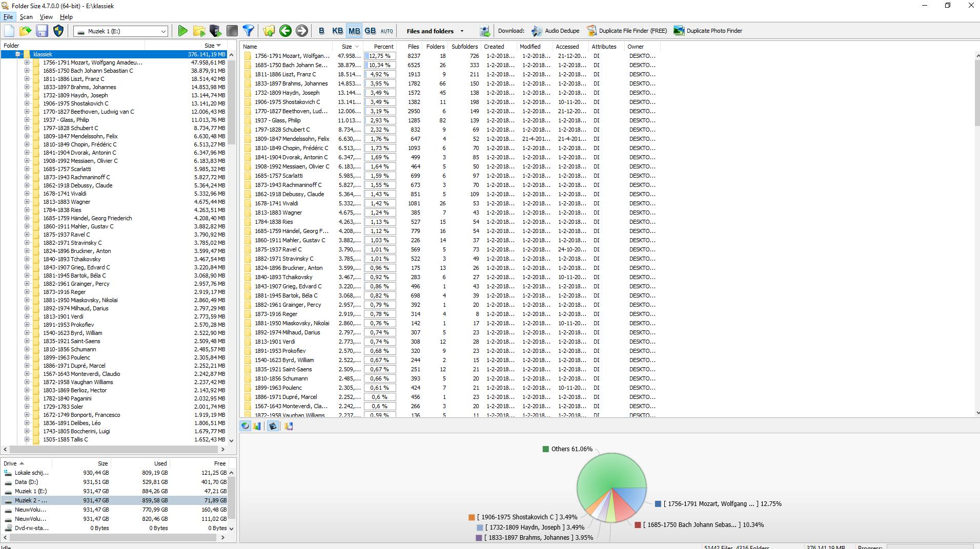The image size is (980, 549).
Task: Set size units to bytes (B)
Action: [321, 31]
